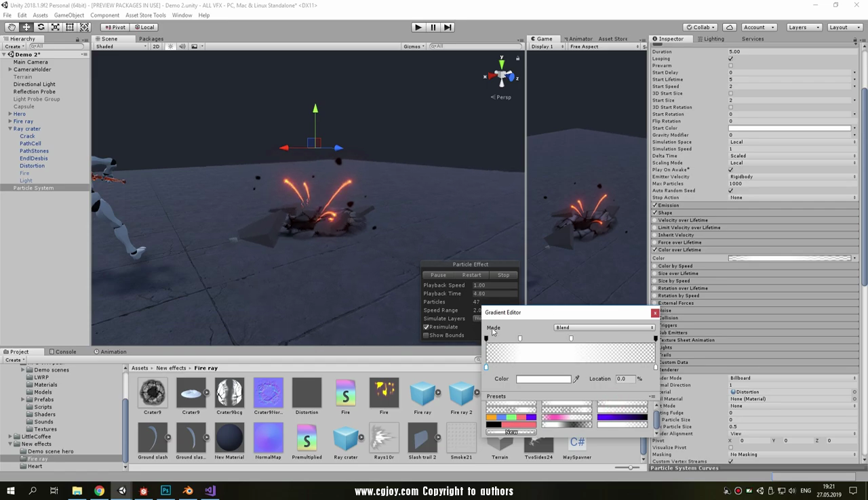
Task: Open the Presets options menu icon
Action: (652, 396)
